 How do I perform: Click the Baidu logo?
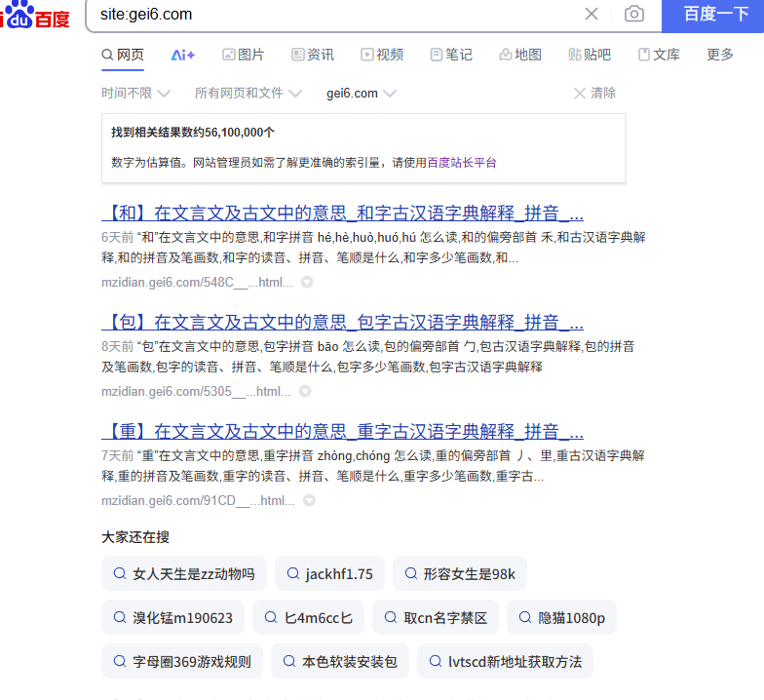coord(35,15)
